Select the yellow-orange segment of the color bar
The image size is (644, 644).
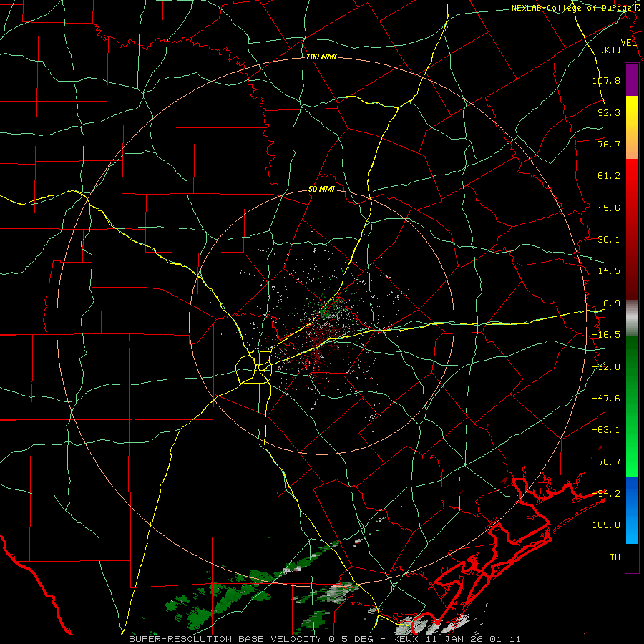coord(632,127)
